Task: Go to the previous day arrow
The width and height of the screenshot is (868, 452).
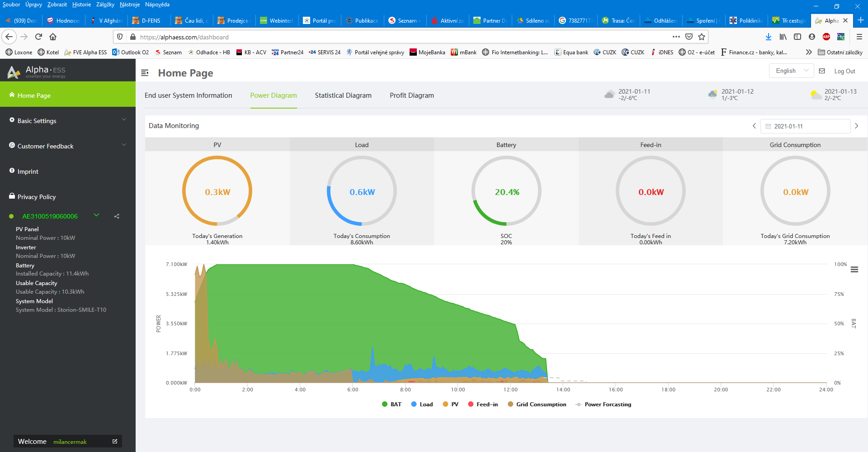Action: [754, 126]
